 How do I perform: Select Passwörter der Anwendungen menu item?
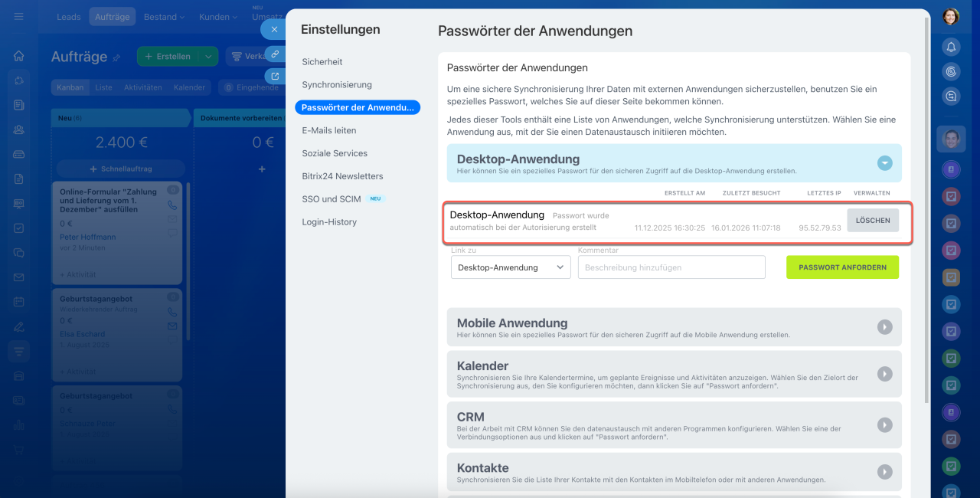click(x=358, y=107)
